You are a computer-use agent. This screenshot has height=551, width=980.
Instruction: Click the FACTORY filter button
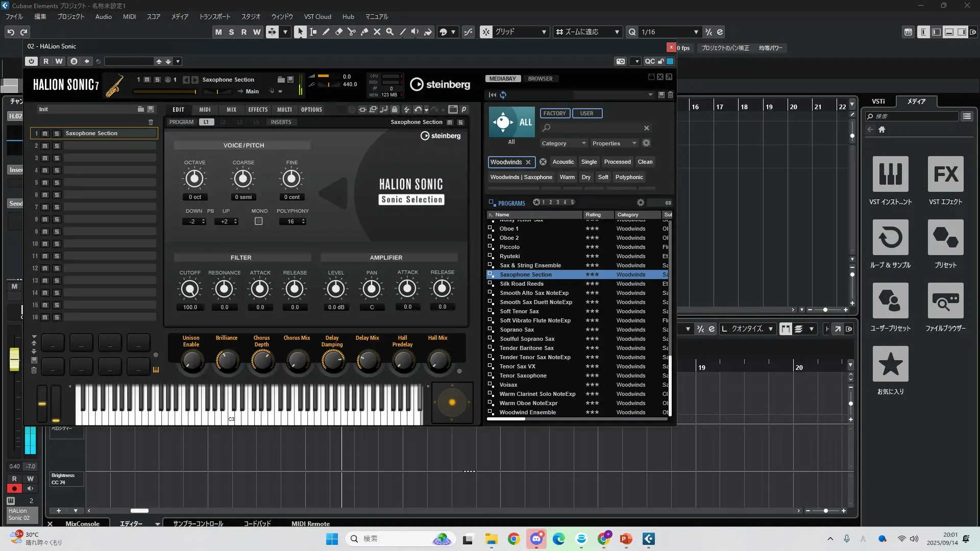click(554, 113)
